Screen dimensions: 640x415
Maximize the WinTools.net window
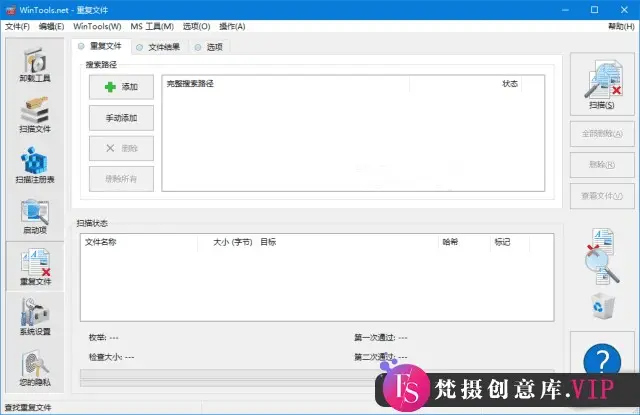[x=595, y=10]
